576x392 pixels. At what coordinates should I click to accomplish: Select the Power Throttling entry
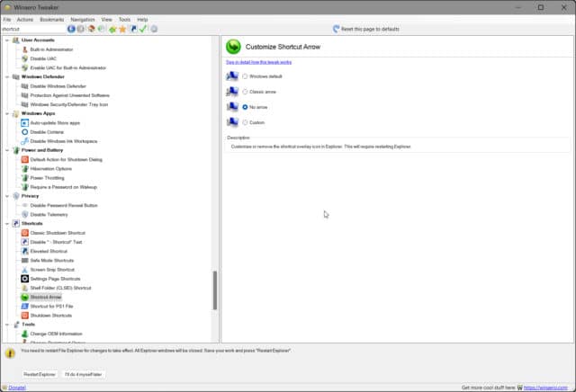[x=47, y=178]
